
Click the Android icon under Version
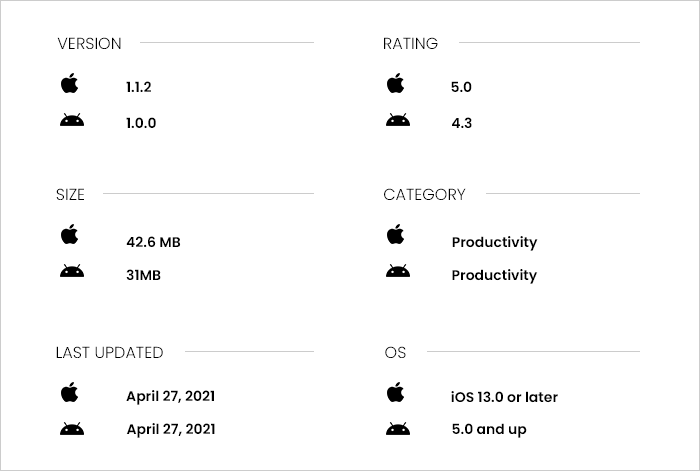click(x=72, y=120)
